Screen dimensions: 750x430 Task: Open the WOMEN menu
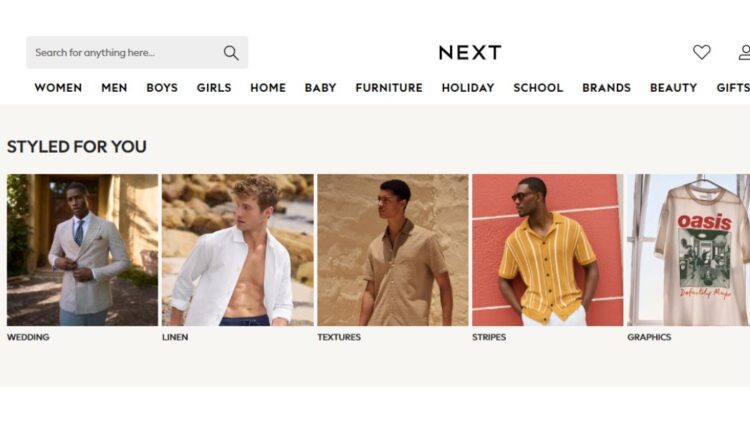[58, 88]
